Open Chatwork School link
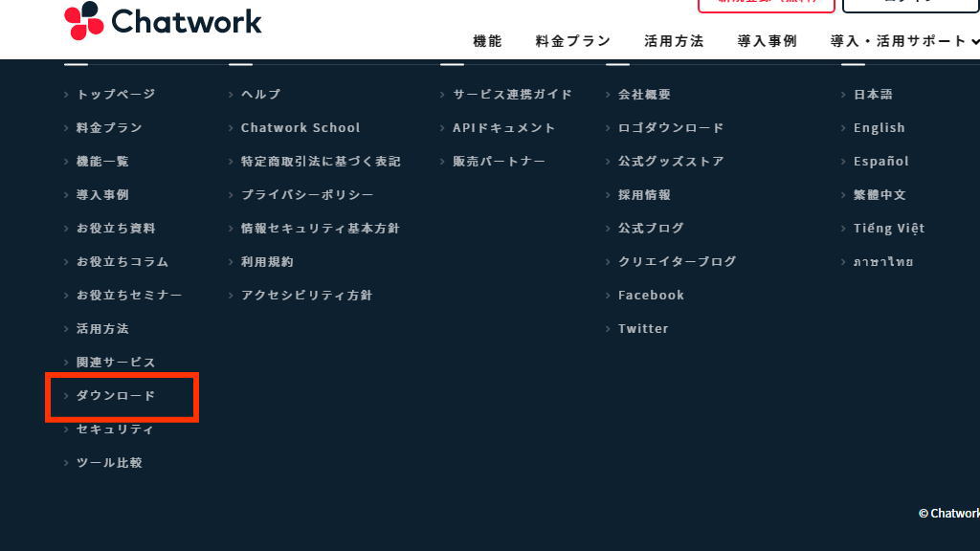This screenshot has width=980, height=551. [301, 127]
